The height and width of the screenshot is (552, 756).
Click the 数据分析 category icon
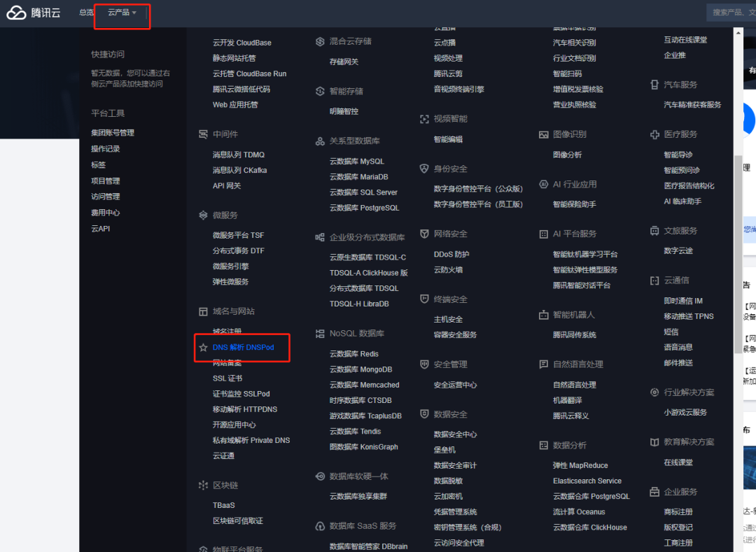tap(543, 446)
